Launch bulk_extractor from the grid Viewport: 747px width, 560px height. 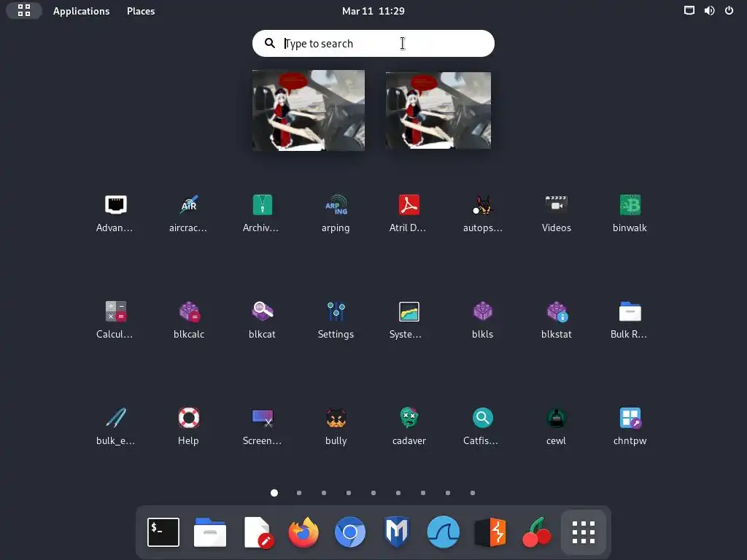tap(115, 418)
